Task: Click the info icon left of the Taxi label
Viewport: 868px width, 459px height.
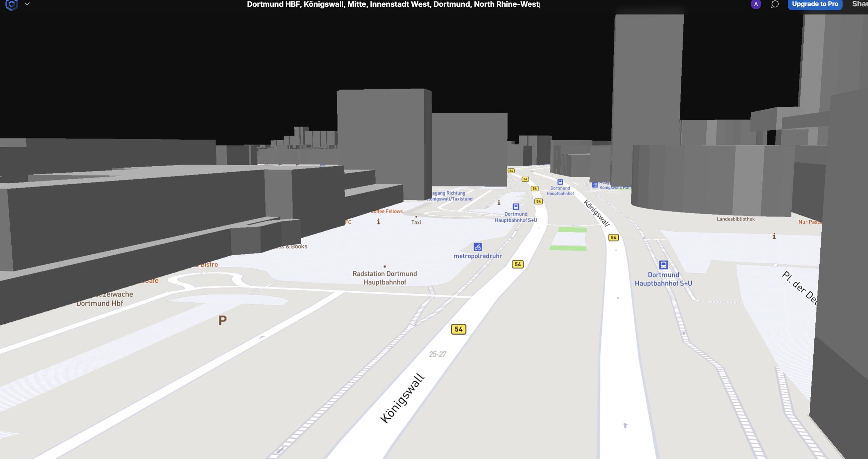Action: coord(378,222)
